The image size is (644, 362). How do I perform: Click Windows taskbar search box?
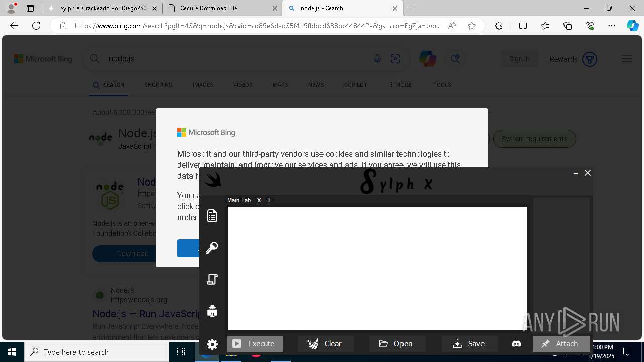(x=97, y=352)
